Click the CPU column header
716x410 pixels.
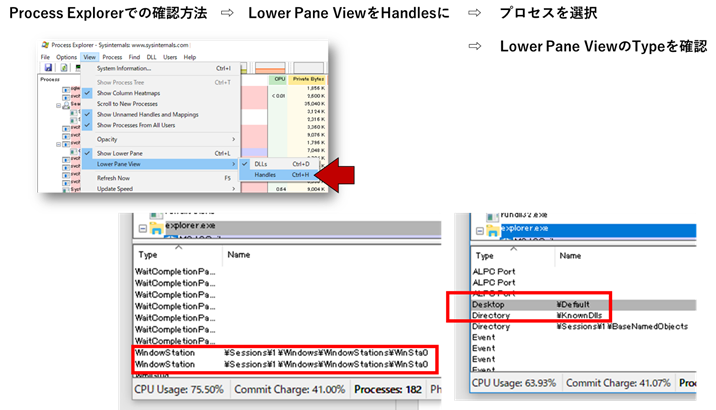pyautogui.click(x=278, y=79)
